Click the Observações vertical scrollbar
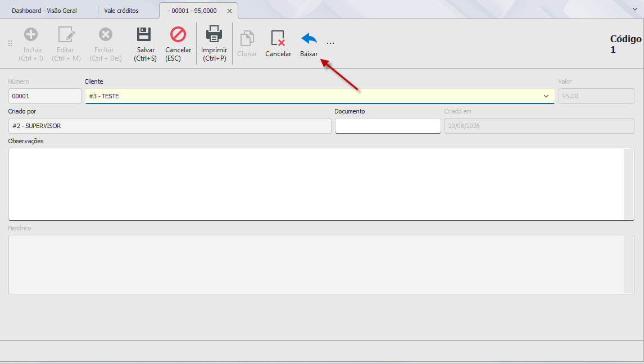This screenshot has height=364, width=644. 629,184
